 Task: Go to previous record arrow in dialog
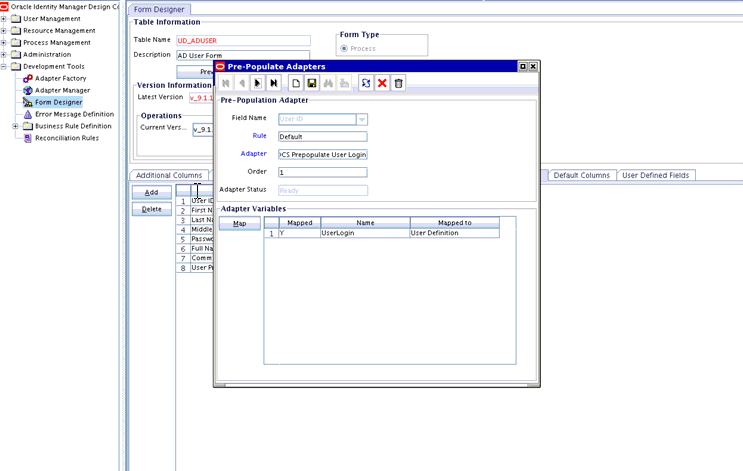[x=242, y=83]
